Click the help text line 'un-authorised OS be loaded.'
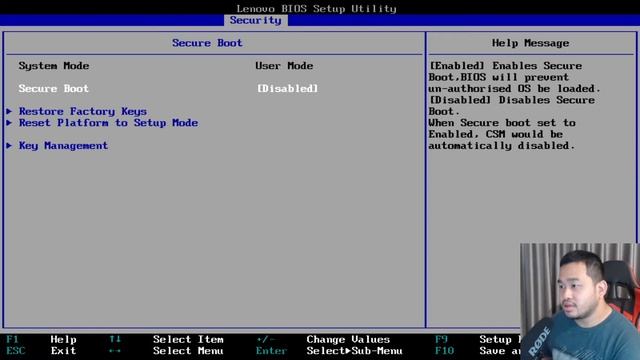Screen dimensions: 640x360 [x=514, y=89]
